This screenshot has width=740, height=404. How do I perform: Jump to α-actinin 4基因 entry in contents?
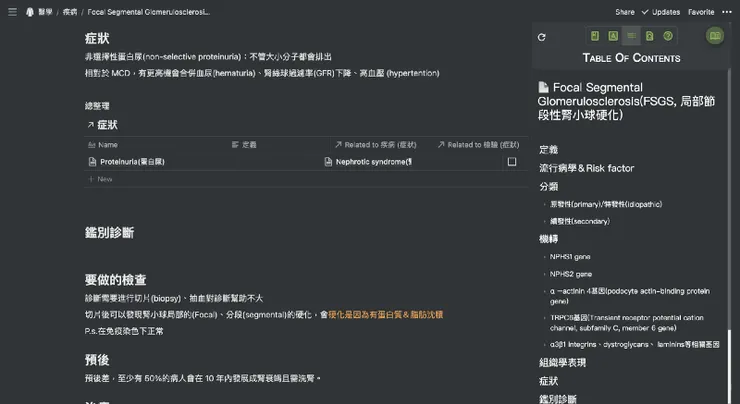630,296
